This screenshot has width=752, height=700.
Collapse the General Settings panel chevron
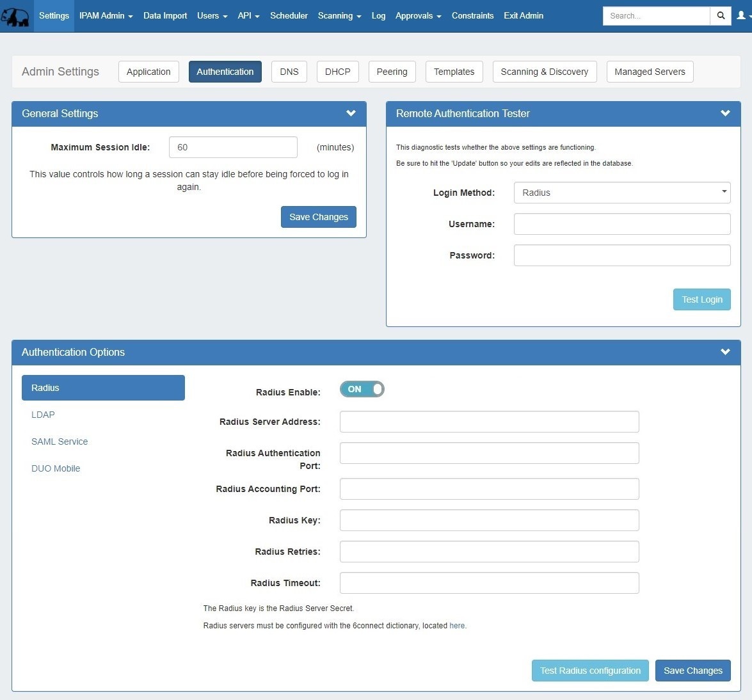pos(351,113)
